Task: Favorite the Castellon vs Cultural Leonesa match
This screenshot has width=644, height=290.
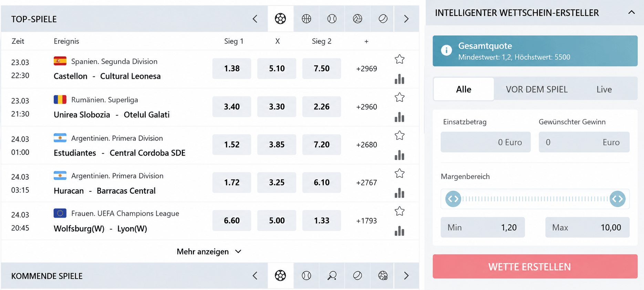Action: tap(399, 59)
